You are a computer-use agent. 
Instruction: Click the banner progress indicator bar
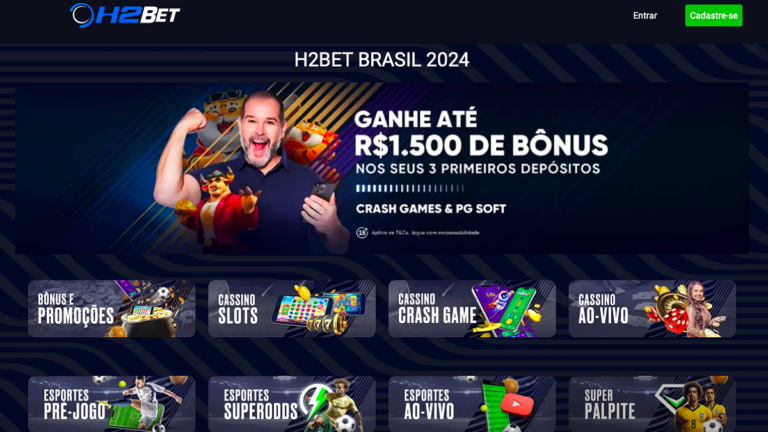tap(410, 189)
